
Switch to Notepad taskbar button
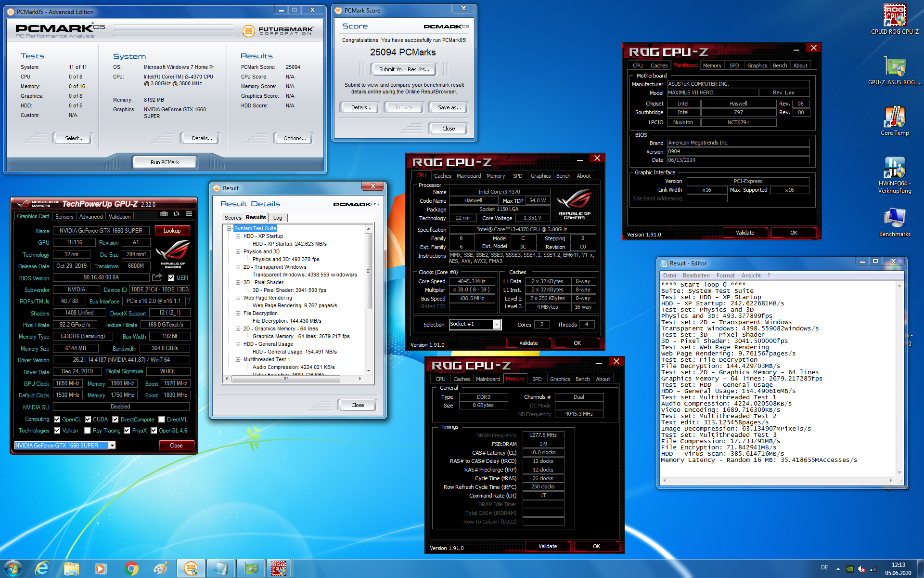tap(220, 568)
